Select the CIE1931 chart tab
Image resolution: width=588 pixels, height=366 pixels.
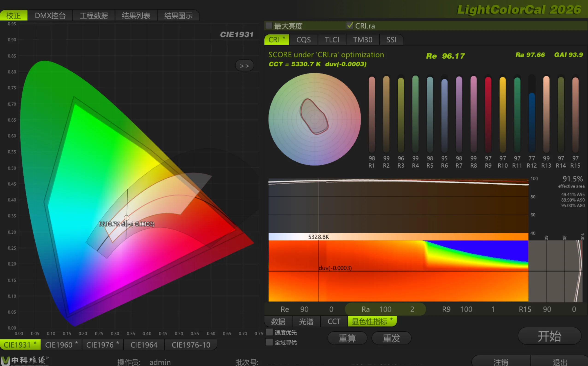coord(20,345)
